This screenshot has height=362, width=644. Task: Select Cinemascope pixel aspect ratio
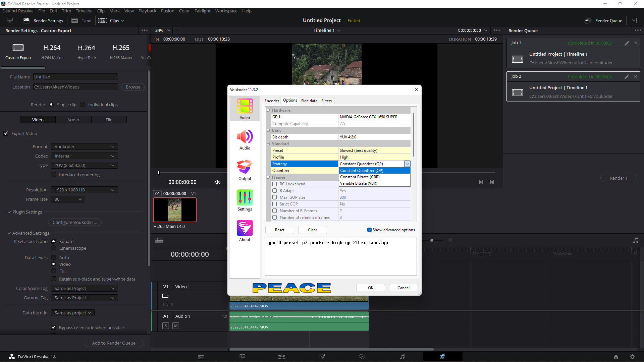pyautogui.click(x=53, y=248)
